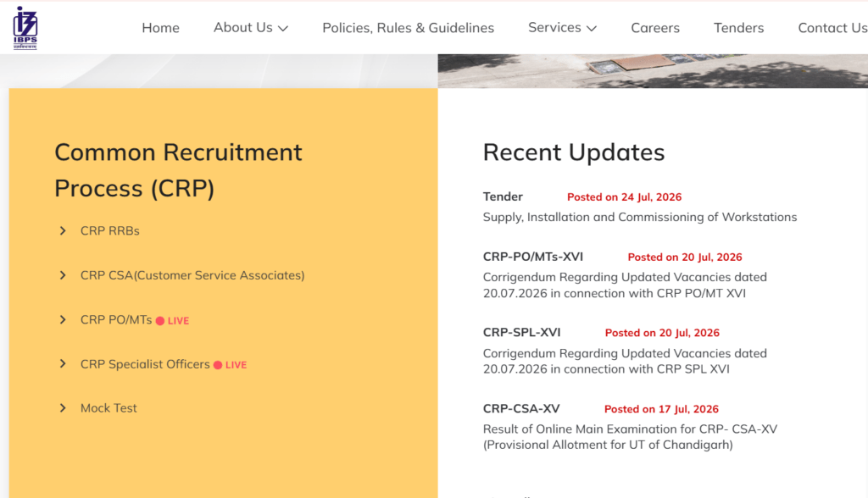
Task: Open the Mock Test link
Action: (x=108, y=408)
